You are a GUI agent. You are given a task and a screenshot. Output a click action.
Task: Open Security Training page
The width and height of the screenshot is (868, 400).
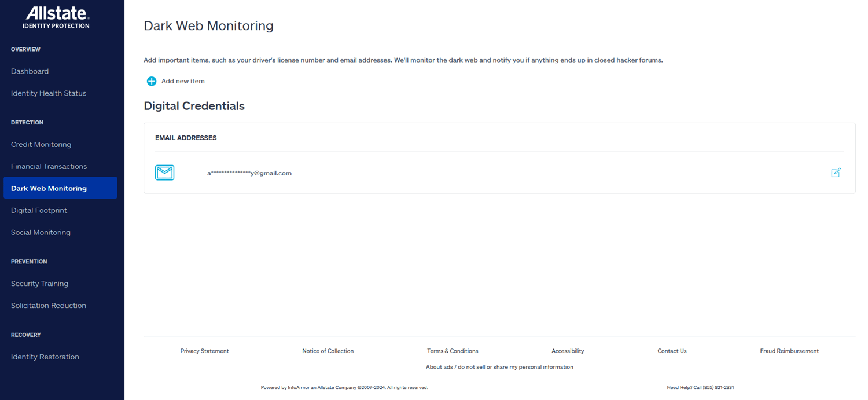click(x=39, y=284)
